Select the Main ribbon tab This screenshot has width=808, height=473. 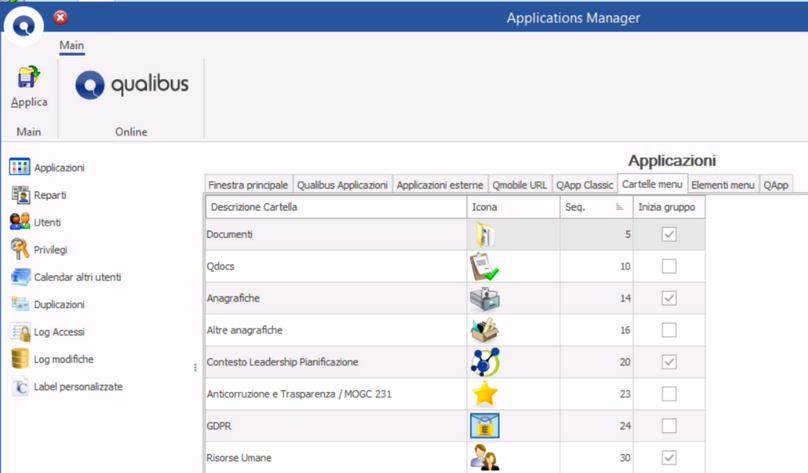71,45
